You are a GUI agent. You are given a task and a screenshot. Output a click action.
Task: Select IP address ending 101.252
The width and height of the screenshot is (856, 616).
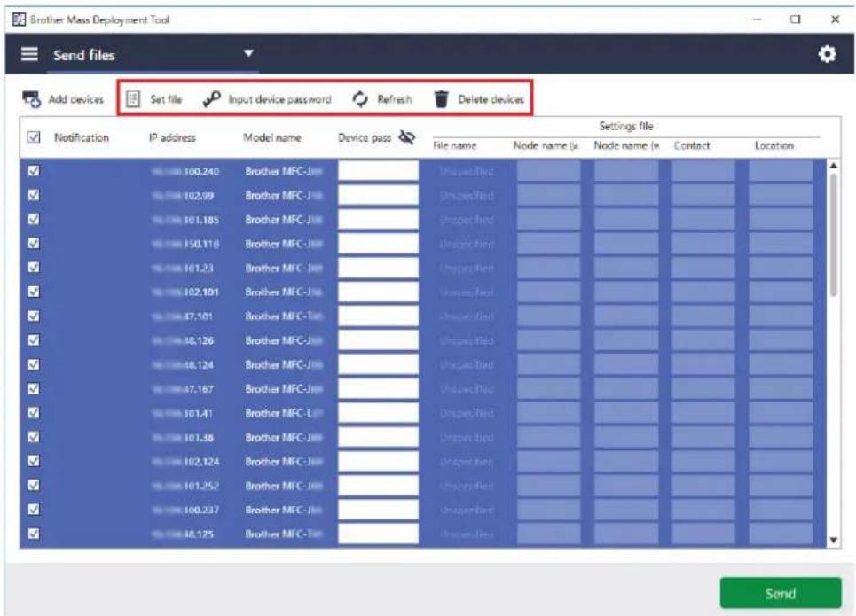point(185,486)
